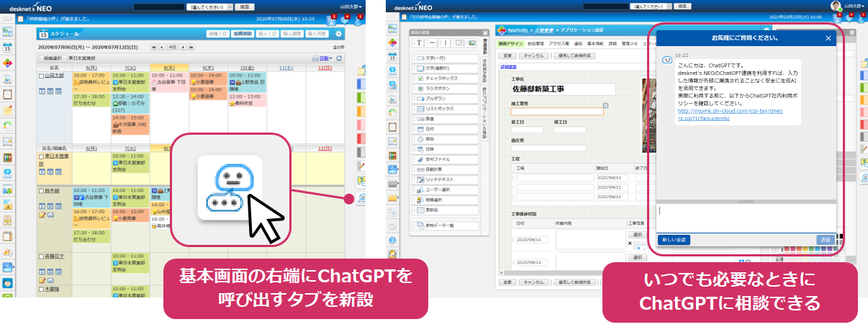Add a 日付 part from palette
This screenshot has height=327, width=868.
click(x=446, y=128)
